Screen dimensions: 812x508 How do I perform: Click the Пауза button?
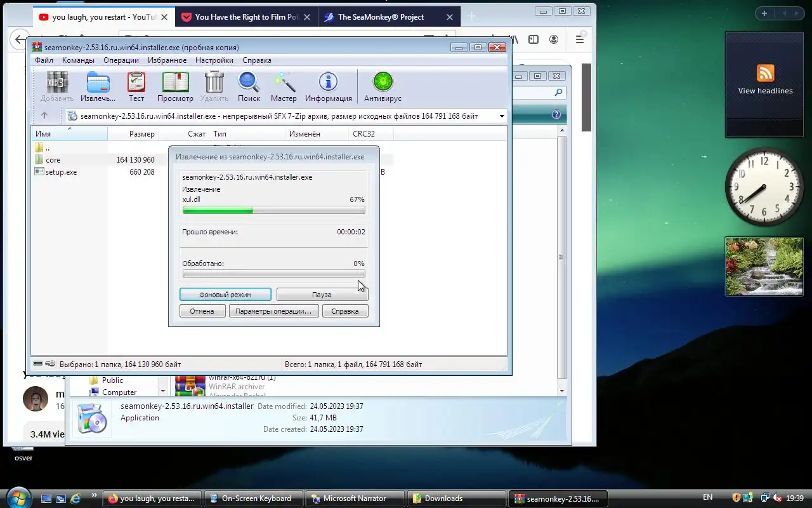coord(322,295)
